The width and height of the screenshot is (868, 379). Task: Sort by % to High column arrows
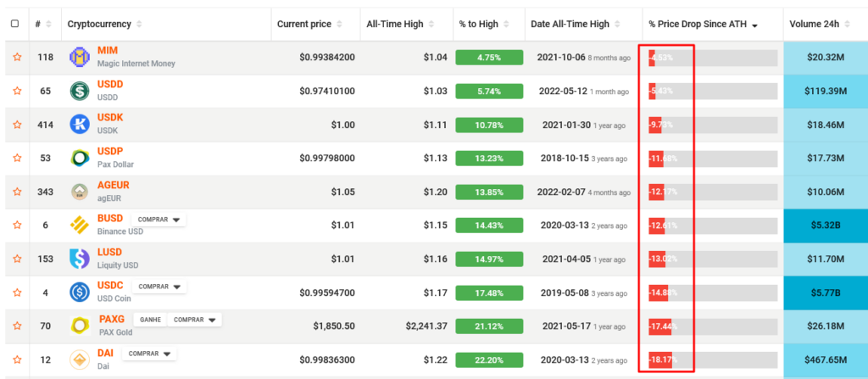(506, 25)
